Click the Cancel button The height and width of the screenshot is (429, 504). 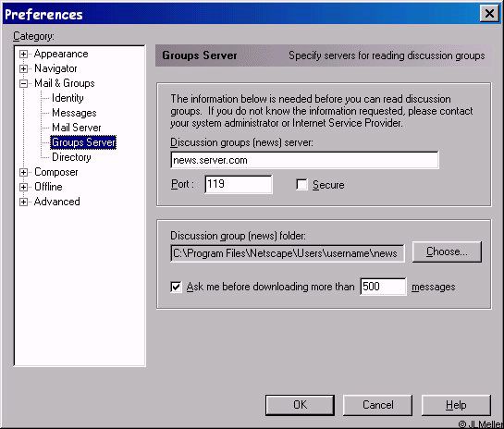[x=377, y=405]
